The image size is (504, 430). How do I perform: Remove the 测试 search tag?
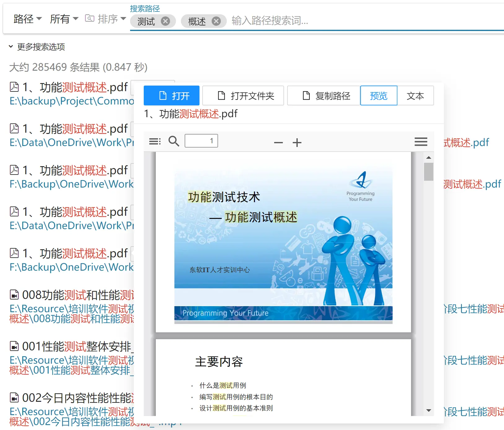click(165, 21)
